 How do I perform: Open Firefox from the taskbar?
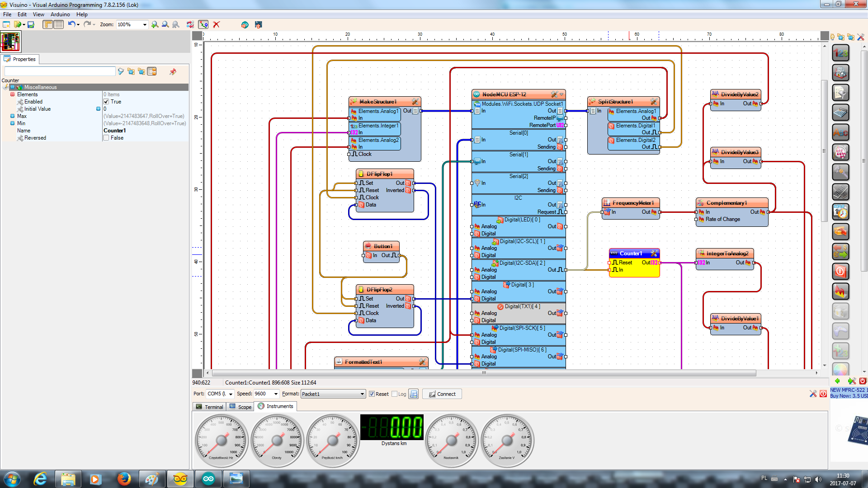(x=124, y=479)
